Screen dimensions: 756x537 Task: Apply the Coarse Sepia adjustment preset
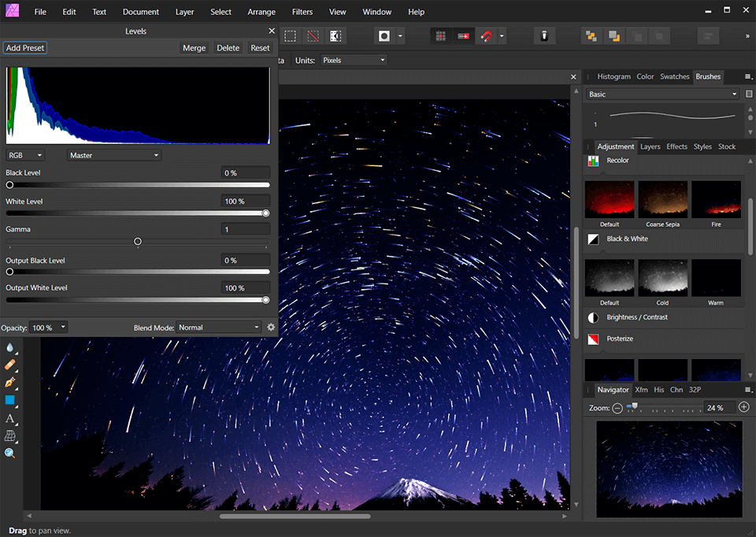(x=662, y=199)
